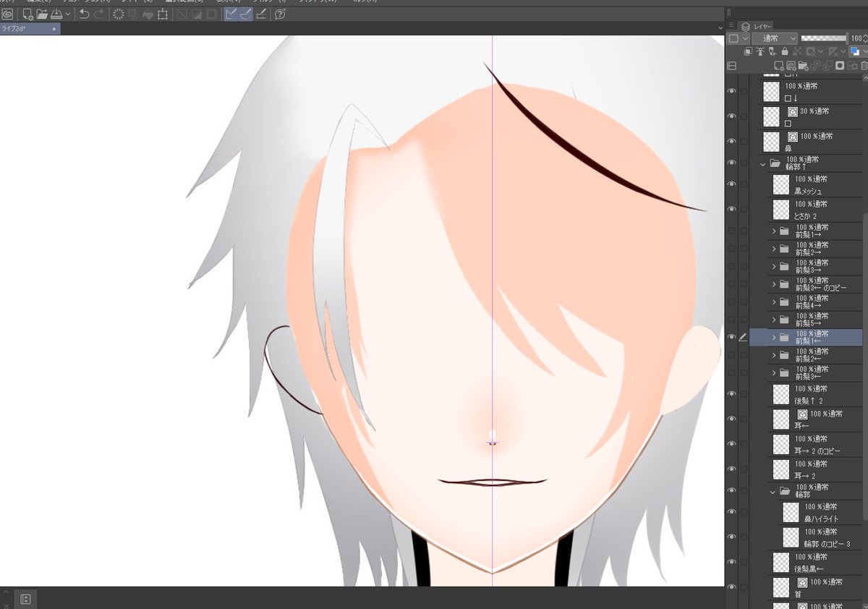Save the current document
This screenshot has height=609, width=868.
pos(56,14)
